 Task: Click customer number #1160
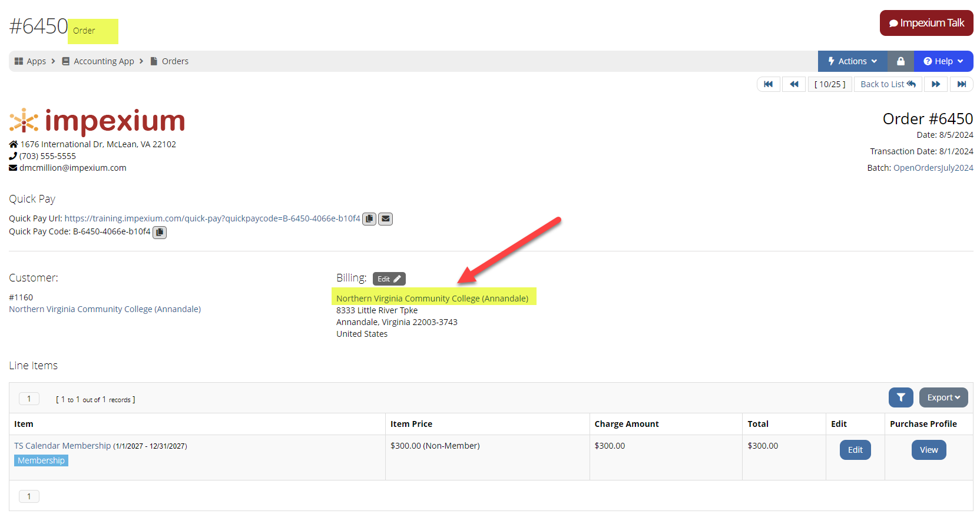[x=21, y=297]
